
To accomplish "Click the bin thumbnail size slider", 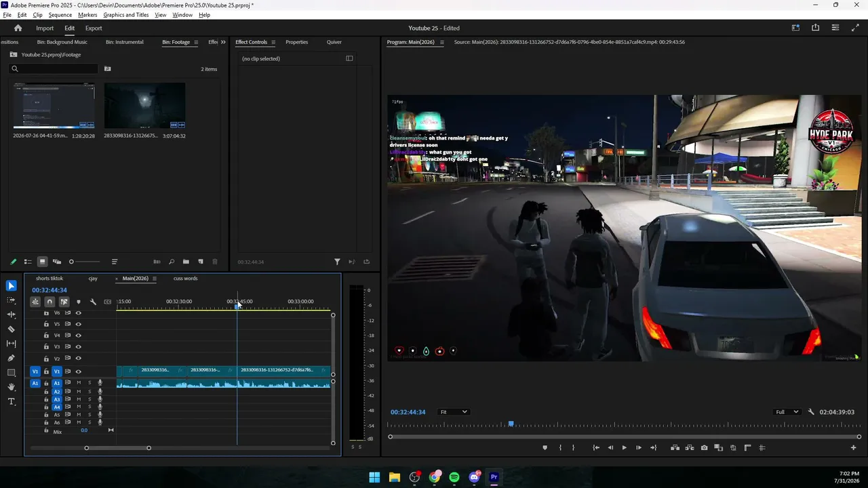I will [x=85, y=262].
